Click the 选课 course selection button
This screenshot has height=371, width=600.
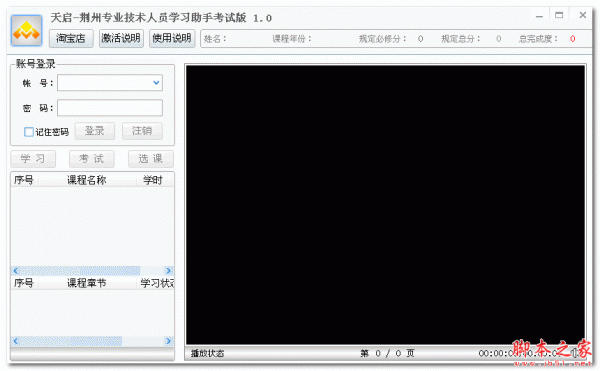[150, 159]
